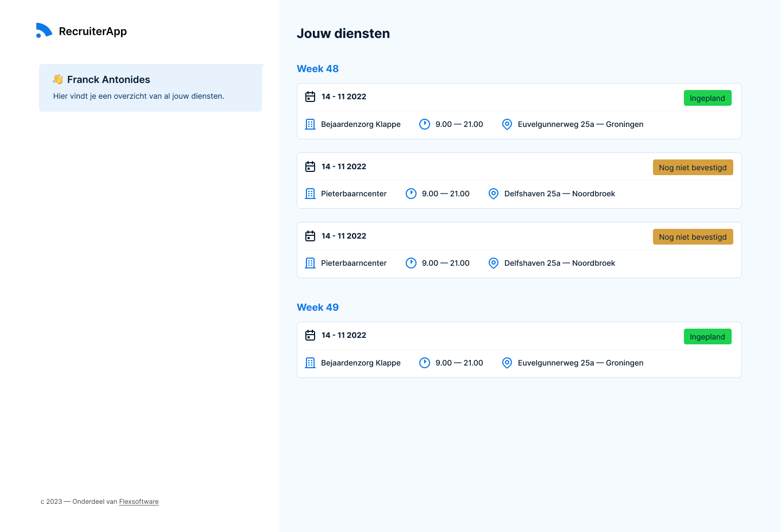781x532 pixels.
Task: Click location pin on the third Week 48 shift
Action: [494, 263]
